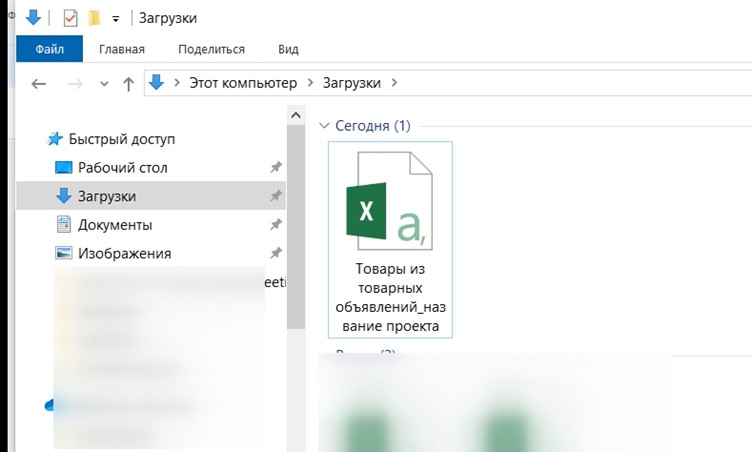This screenshot has width=752, height=452.
Task: Collapse the Сегодня (1) group
Action: pos(323,126)
